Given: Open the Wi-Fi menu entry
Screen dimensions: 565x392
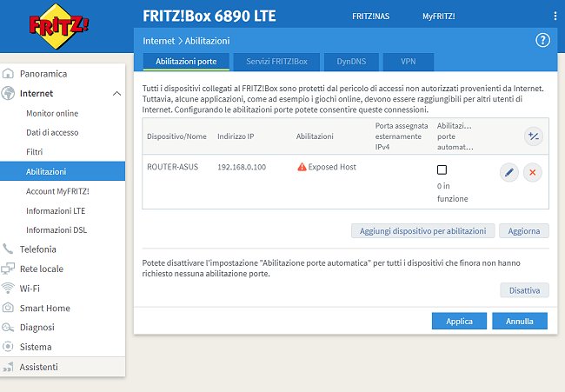Looking at the screenshot, I should 30,289.
